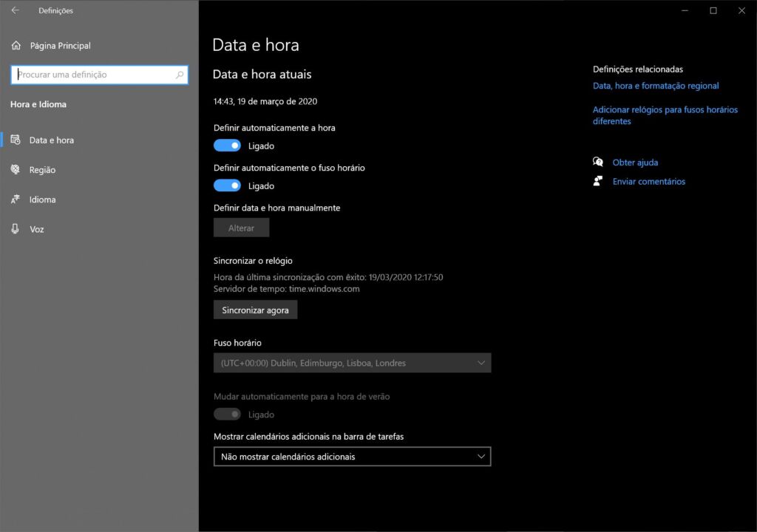Viewport: 757px width, 532px height.
Task: Click the search magnifier icon
Action: click(180, 75)
